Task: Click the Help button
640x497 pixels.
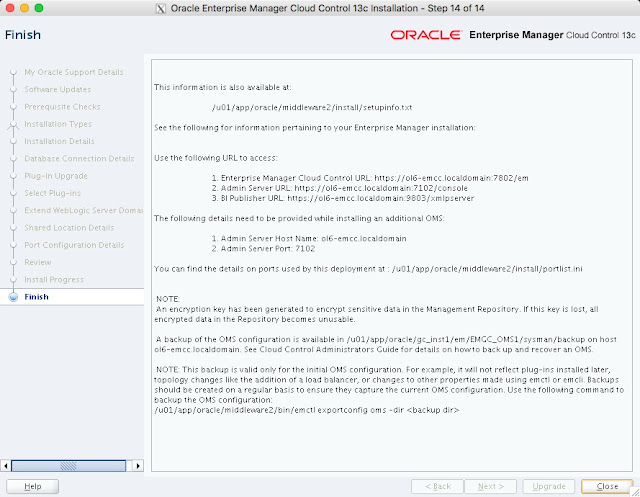Action: pos(33,486)
